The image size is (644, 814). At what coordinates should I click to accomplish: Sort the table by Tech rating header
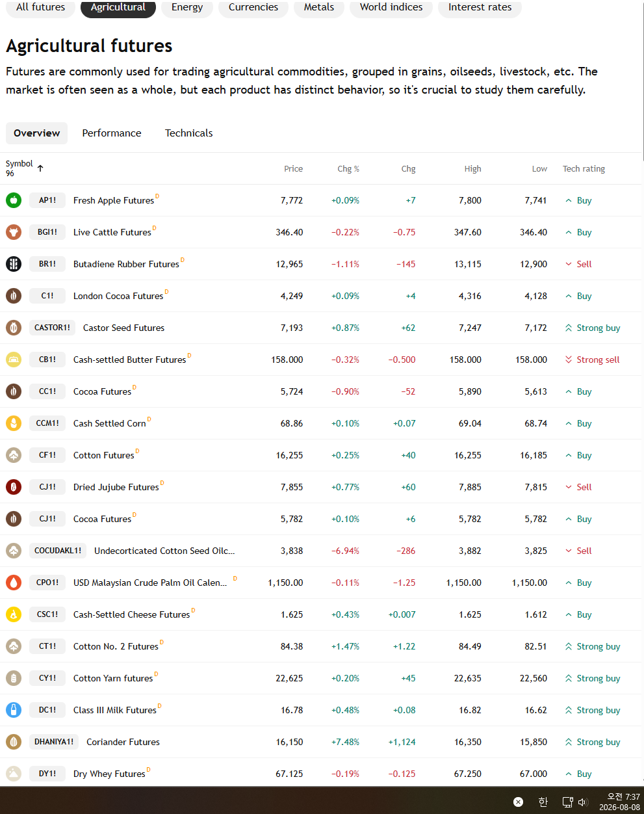[584, 169]
